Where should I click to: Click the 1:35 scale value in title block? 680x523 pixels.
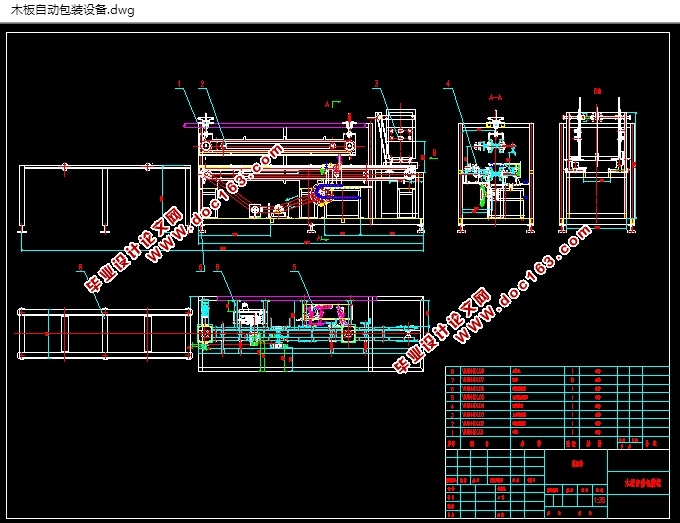click(x=599, y=500)
